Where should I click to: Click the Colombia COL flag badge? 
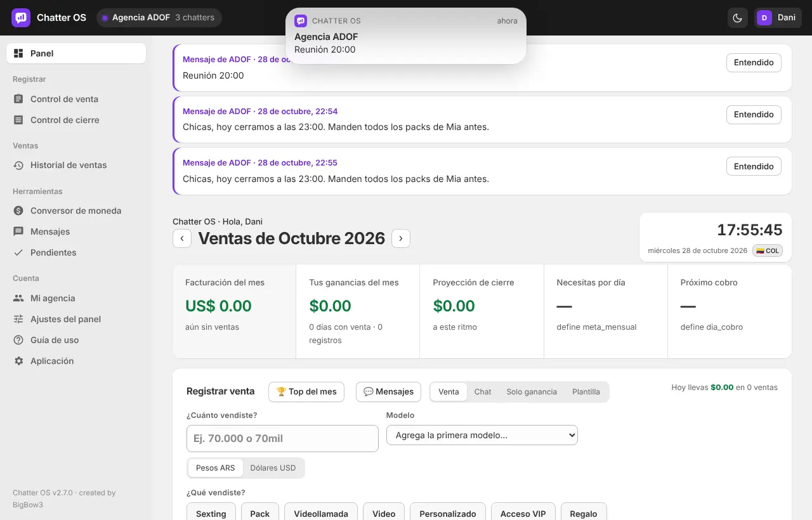(x=768, y=250)
